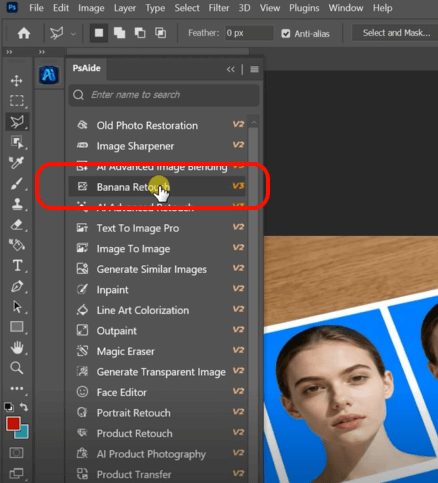Viewport: 438px width, 483px height.
Task: Click the Select and Mask button
Action: [x=396, y=33]
